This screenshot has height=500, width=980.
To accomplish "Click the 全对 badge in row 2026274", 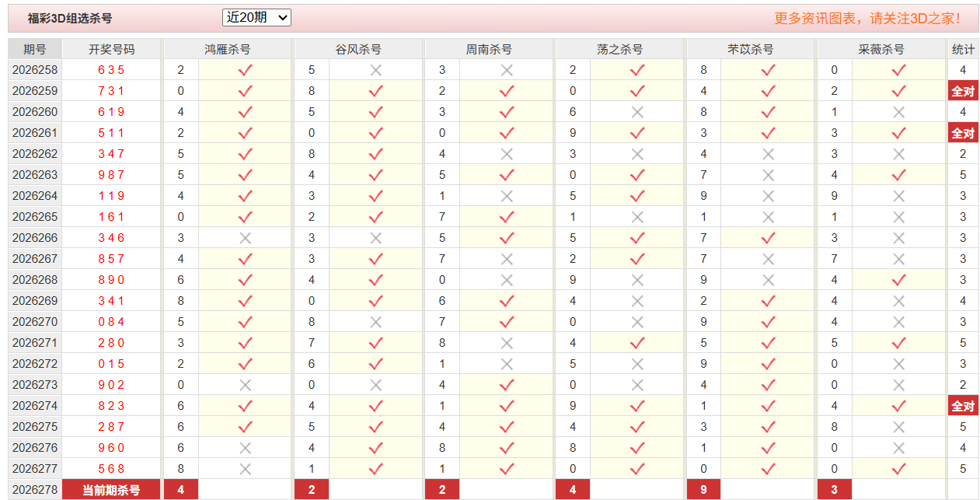I will [963, 406].
